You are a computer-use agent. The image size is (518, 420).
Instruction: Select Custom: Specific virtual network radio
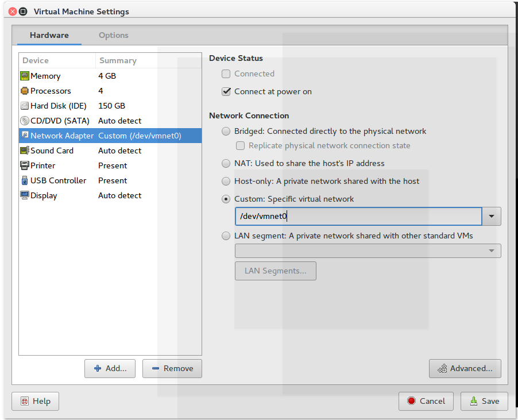pos(226,199)
